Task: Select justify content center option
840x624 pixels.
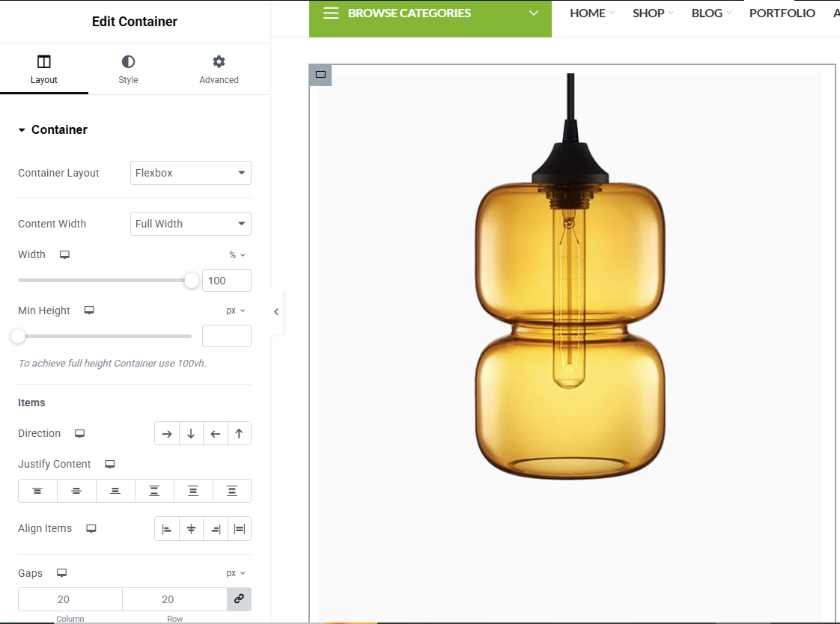Action: 76,491
